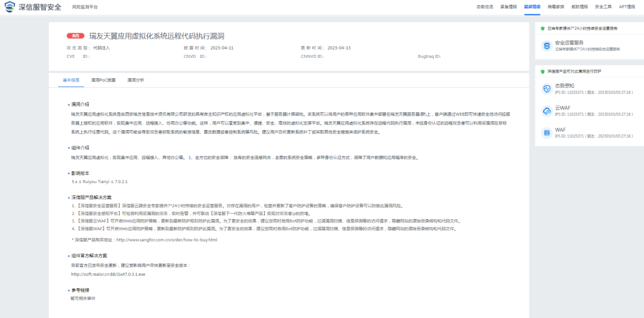This screenshot has width=644, height=318.
Task: Click the 组件官方解决方案 section heading
Action: [89, 255]
